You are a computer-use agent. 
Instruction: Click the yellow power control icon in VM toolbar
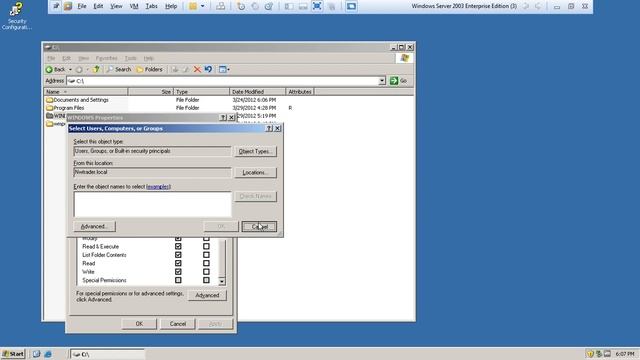point(193,6)
